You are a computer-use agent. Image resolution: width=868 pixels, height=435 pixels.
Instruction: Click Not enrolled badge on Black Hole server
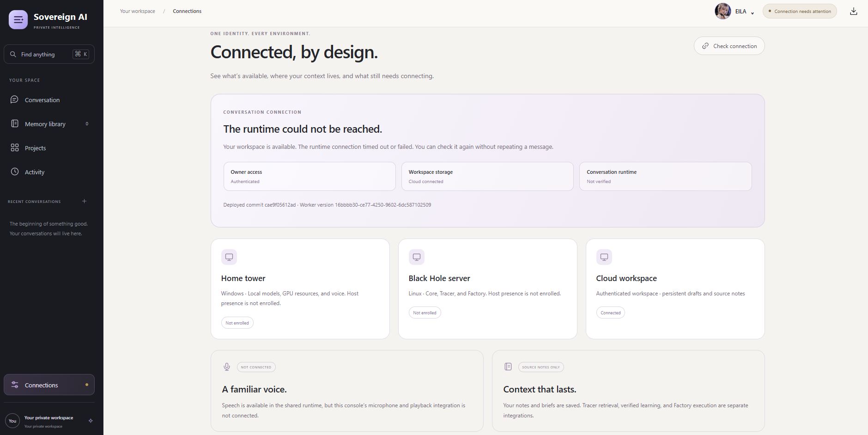coord(425,312)
